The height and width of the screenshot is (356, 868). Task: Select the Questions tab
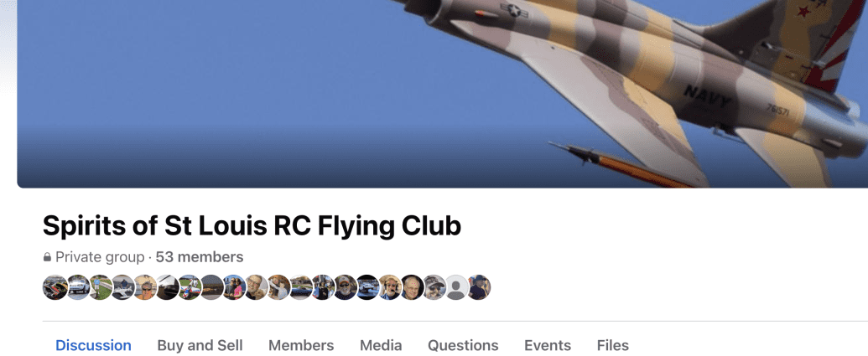click(x=463, y=345)
